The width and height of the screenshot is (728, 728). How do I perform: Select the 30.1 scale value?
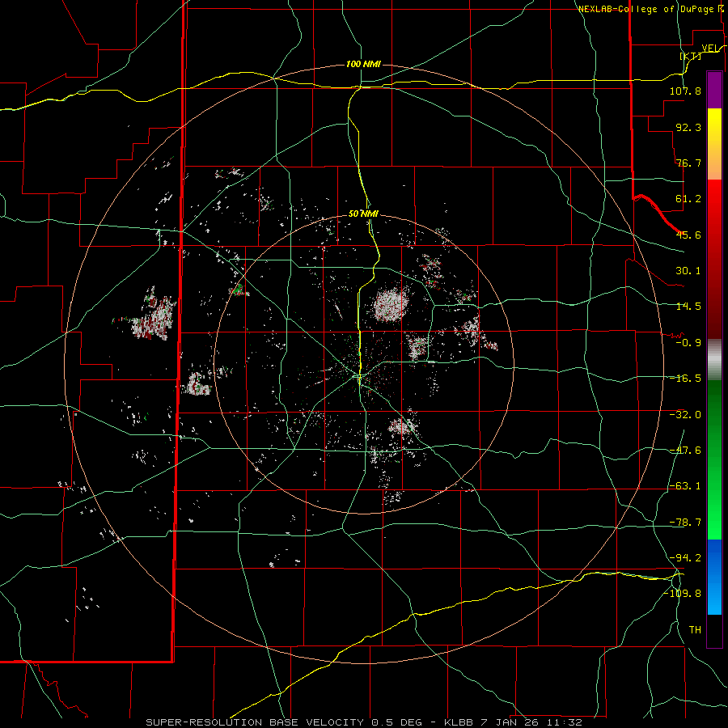tap(688, 271)
